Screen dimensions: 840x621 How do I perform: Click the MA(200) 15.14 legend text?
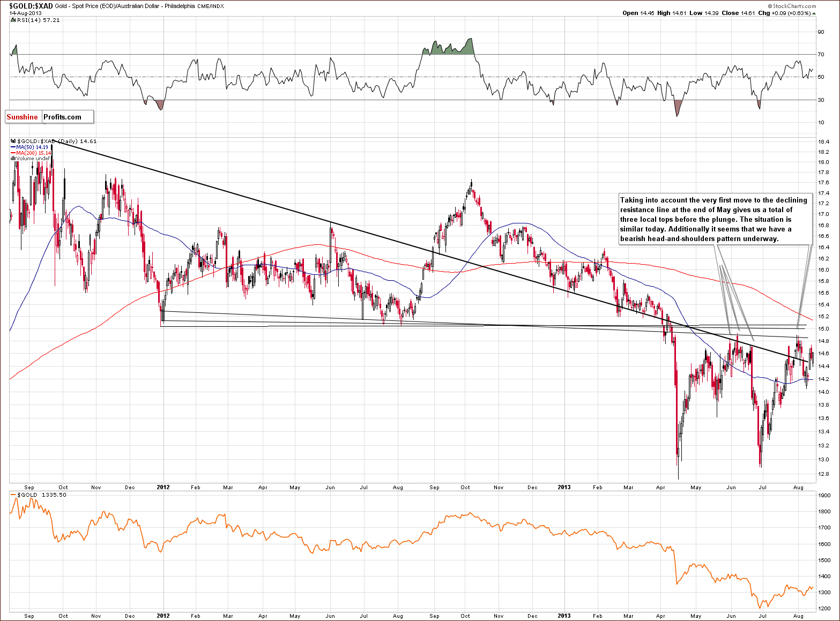click(34, 153)
